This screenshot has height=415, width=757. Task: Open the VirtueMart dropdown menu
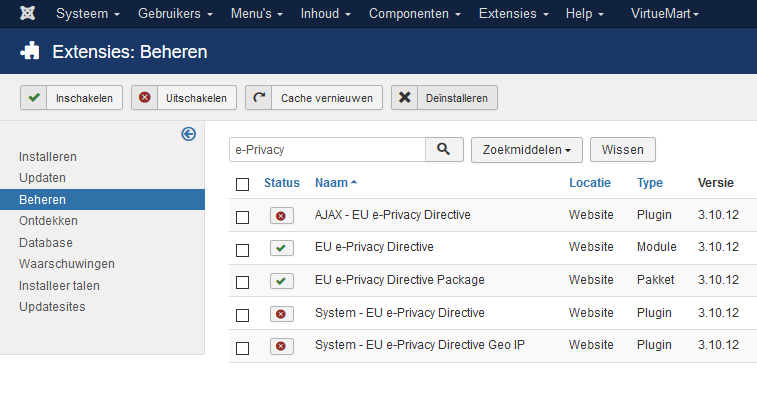pyautogui.click(x=665, y=14)
